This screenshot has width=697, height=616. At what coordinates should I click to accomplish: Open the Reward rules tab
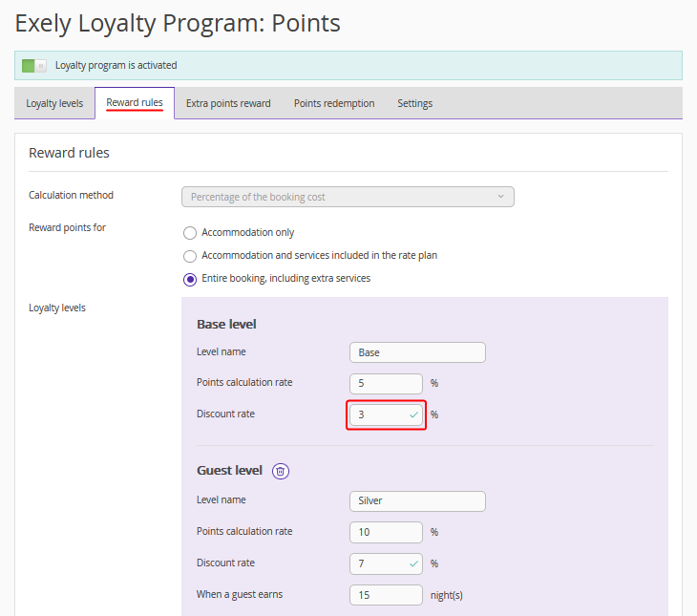coord(135,103)
